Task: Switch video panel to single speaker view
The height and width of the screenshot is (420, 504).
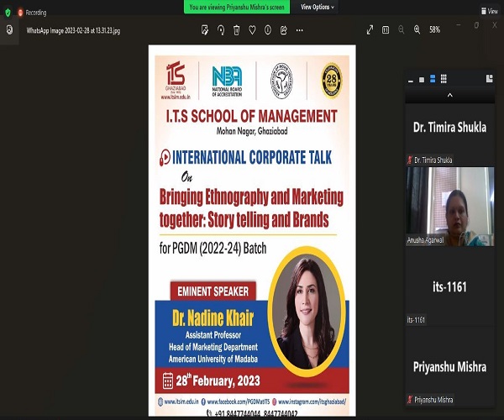Action: (422, 79)
